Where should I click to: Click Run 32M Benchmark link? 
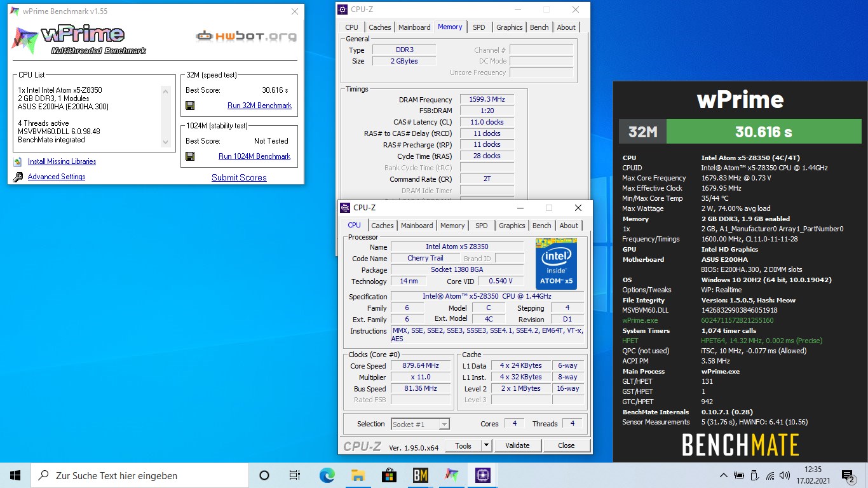click(259, 105)
